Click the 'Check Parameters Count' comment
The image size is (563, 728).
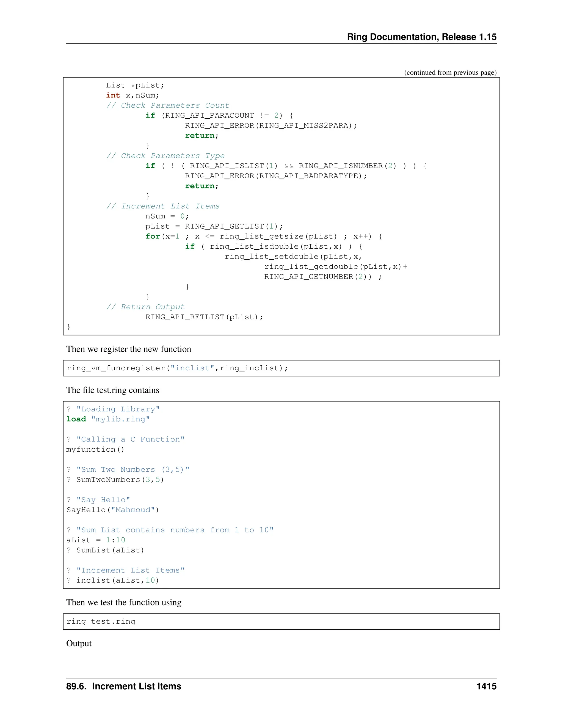click(x=167, y=105)
